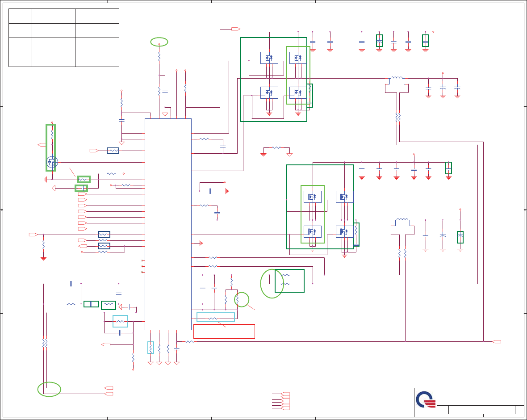Select the wide light-blue boxed resistor
The height and width of the screenshot is (420, 527).
pos(216,317)
